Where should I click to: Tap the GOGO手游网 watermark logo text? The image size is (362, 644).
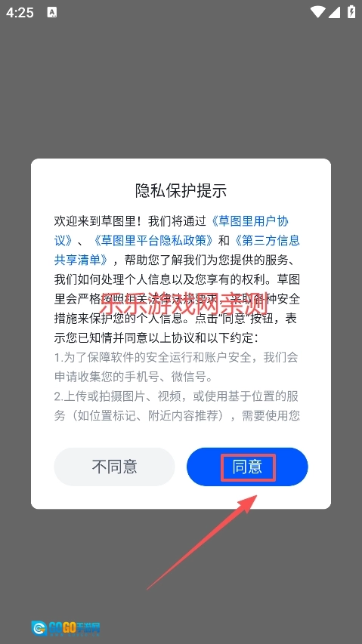point(74,628)
